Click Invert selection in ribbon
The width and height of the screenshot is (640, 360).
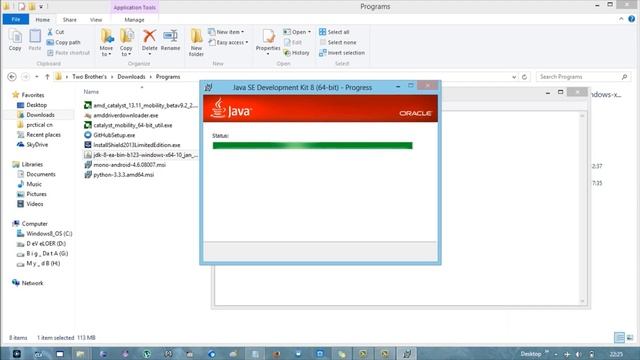[342, 53]
